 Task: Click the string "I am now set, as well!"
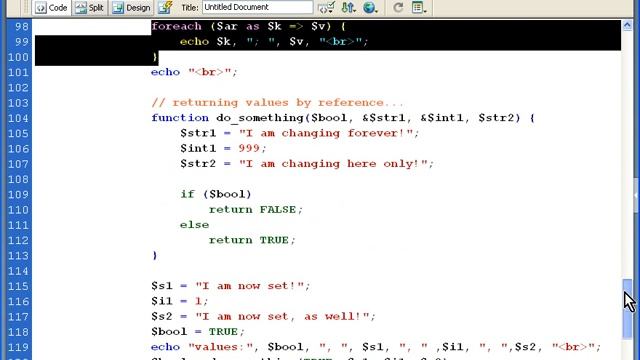click(x=282, y=316)
